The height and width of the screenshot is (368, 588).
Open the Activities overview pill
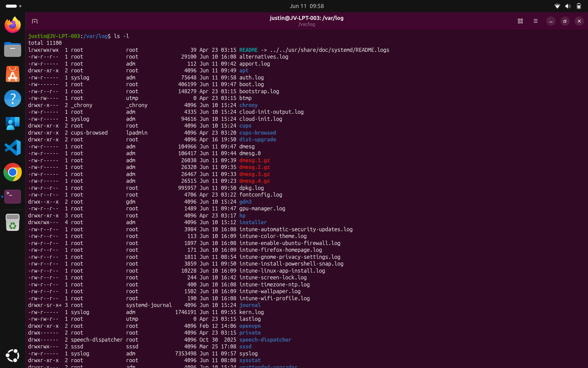[x=13, y=6]
